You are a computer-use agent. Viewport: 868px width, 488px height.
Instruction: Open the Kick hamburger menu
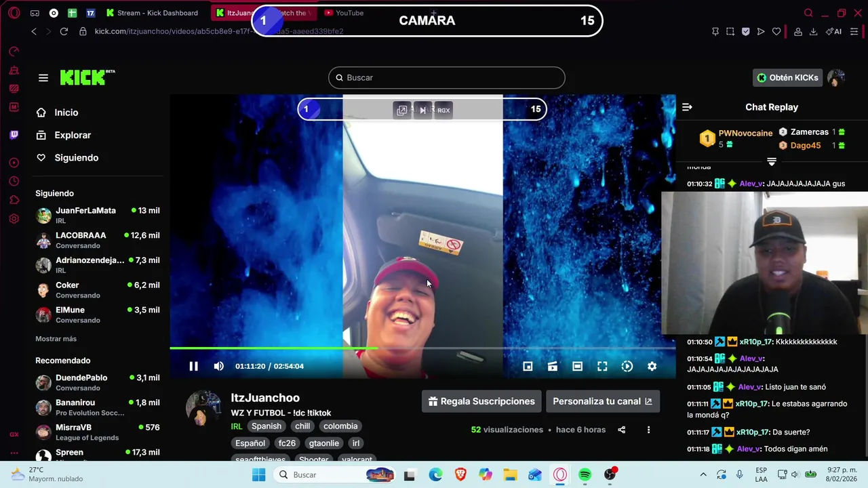coord(43,78)
